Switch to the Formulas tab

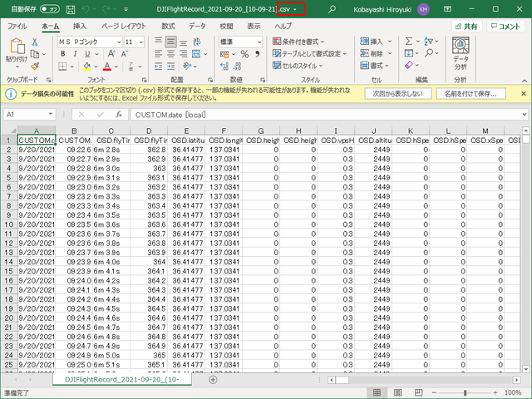[168, 26]
